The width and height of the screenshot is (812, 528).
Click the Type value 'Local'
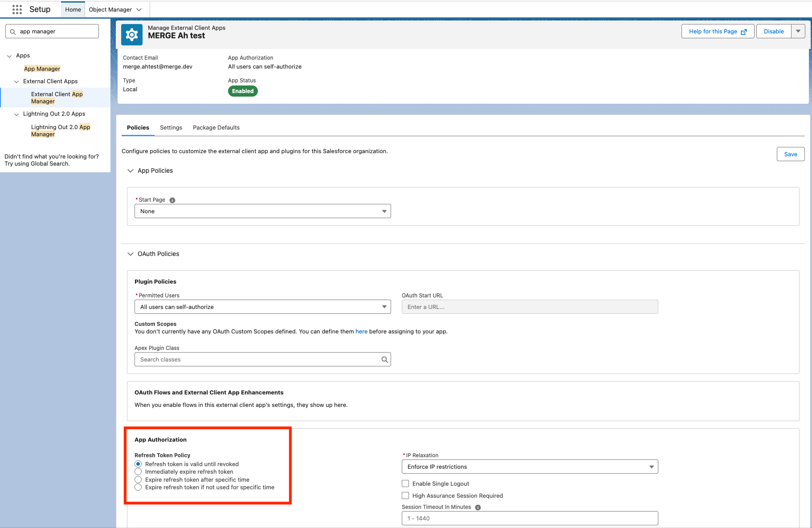(130, 89)
